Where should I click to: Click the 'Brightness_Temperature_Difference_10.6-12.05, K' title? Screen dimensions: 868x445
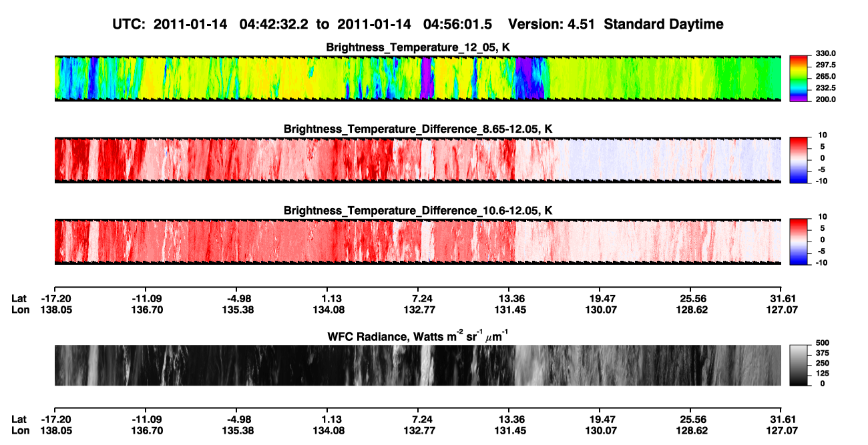coord(419,211)
